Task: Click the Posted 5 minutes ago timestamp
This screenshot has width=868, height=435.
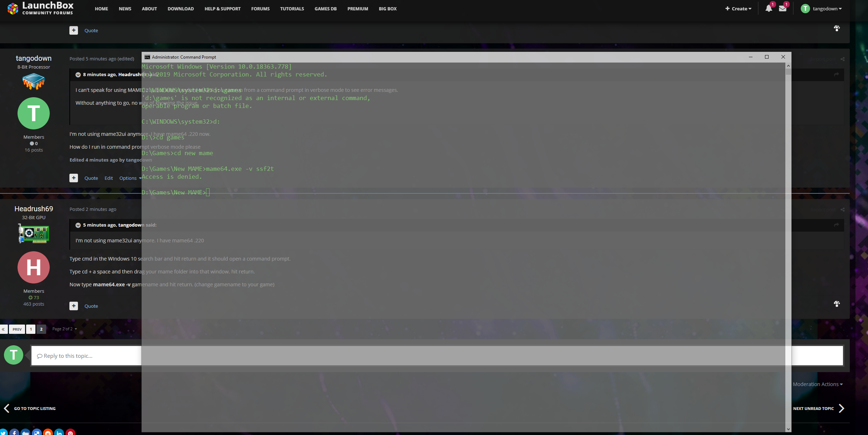Action: (x=93, y=59)
